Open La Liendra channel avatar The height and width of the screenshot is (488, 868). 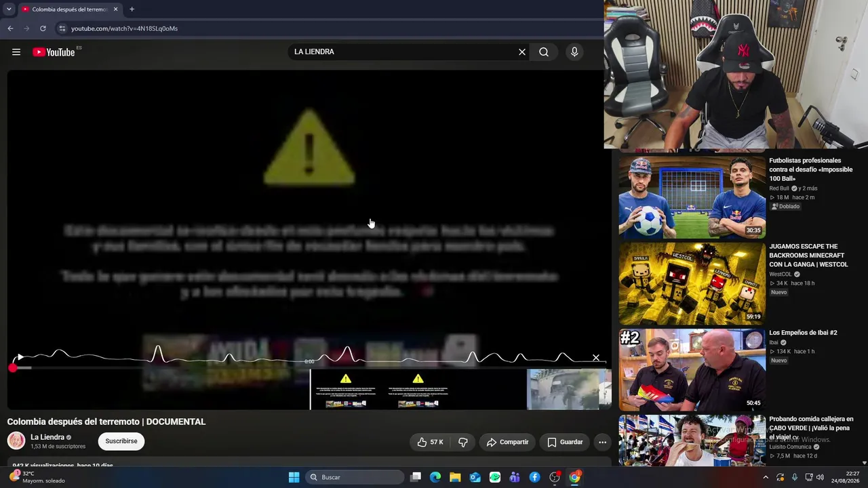(x=16, y=441)
